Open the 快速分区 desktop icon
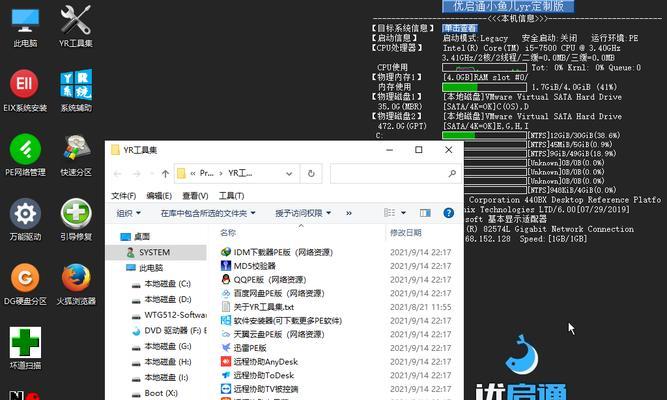667x400 pixels. pos(76,155)
